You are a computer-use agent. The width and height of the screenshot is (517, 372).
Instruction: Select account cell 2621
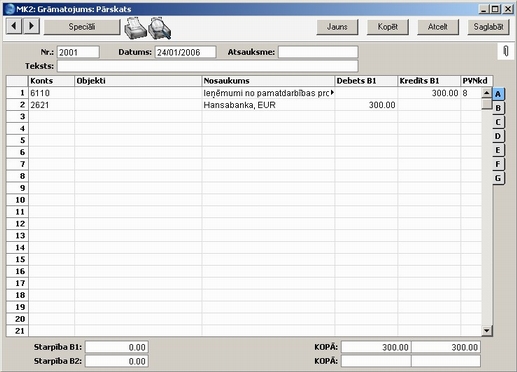51,105
